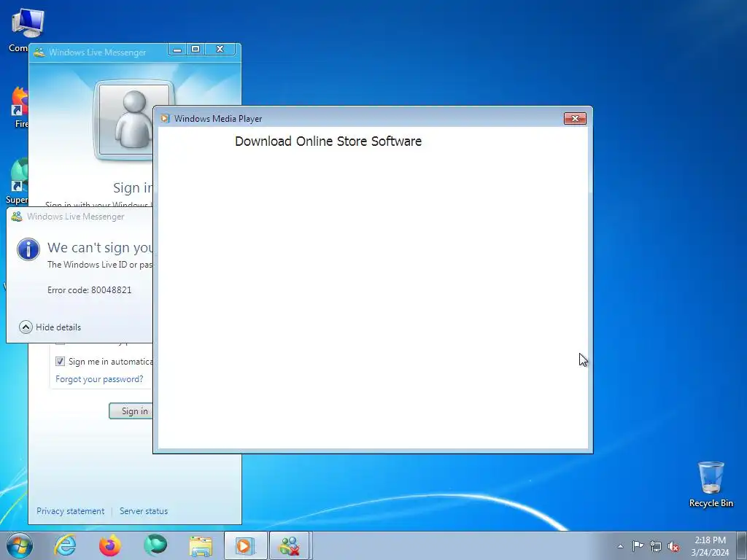Screen dimensions: 747x560
Task: Open the network status tray icon
Action: tap(656, 546)
